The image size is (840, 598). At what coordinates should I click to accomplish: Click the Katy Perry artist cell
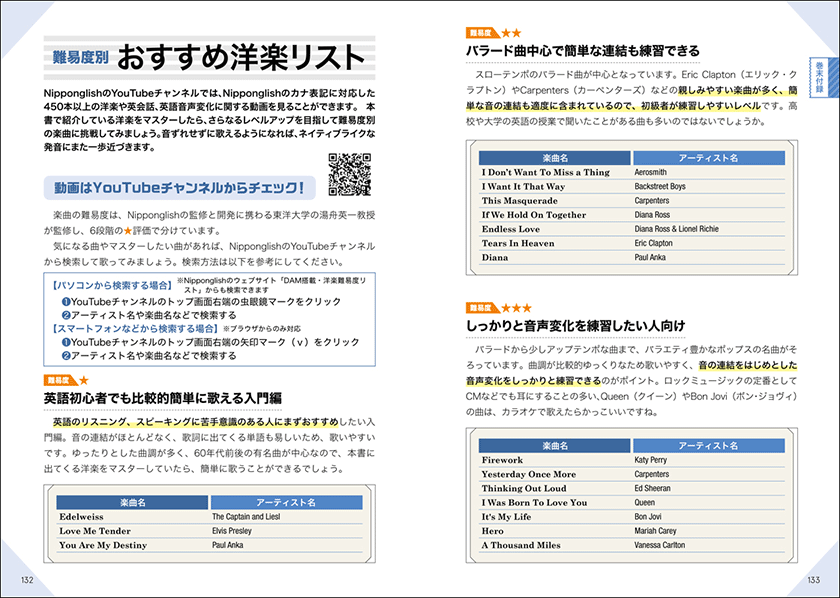click(650, 460)
